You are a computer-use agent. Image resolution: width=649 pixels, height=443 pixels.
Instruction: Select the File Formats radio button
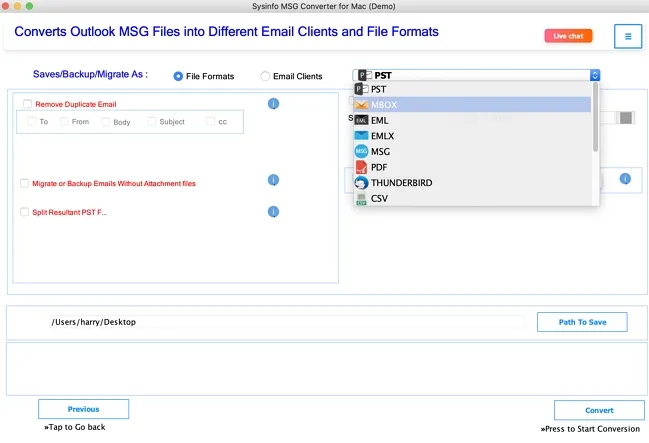178,76
